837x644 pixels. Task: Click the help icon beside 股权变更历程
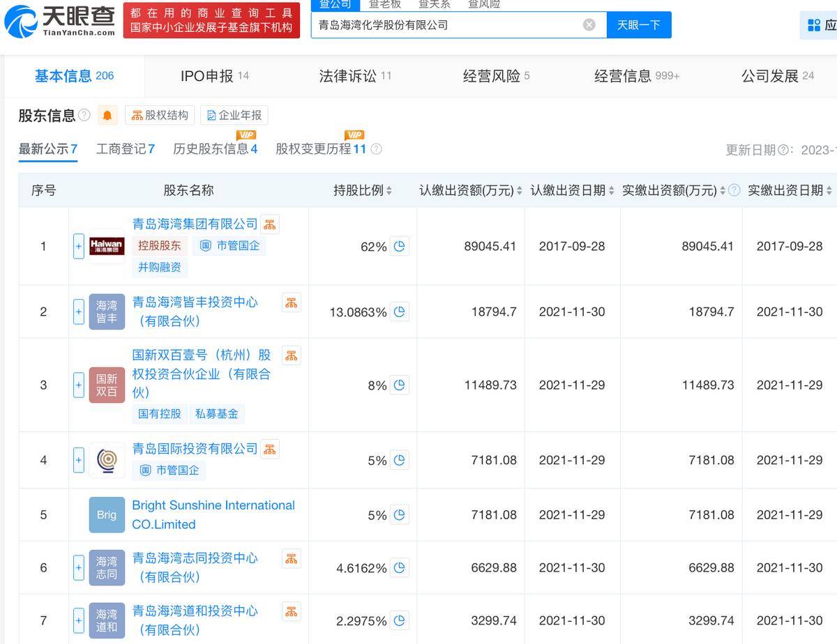tap(376, 148)
